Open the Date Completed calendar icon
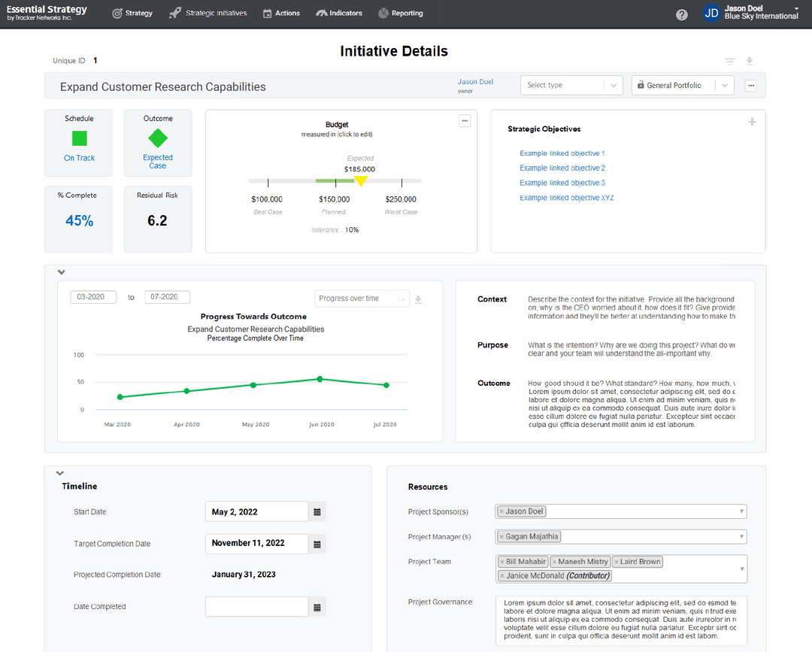Viewport: 812px width, 652px height. pos(317,606)
